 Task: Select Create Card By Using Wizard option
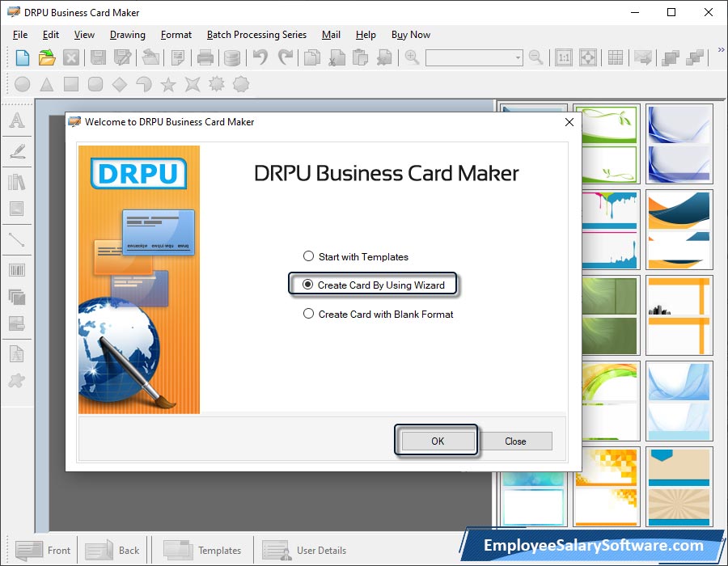tap(374, 285)
